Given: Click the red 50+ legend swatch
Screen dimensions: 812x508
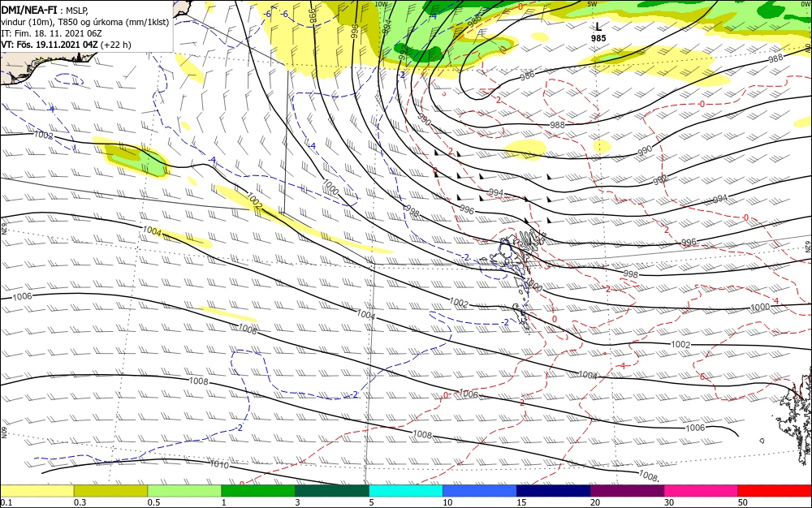Looking at the screenshot, I should coord(775,491).
